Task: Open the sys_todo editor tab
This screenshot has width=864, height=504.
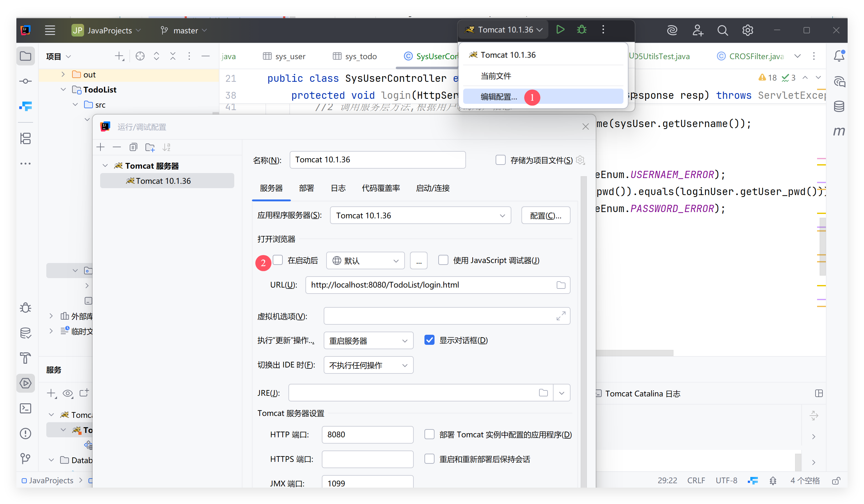Action: 355,56
